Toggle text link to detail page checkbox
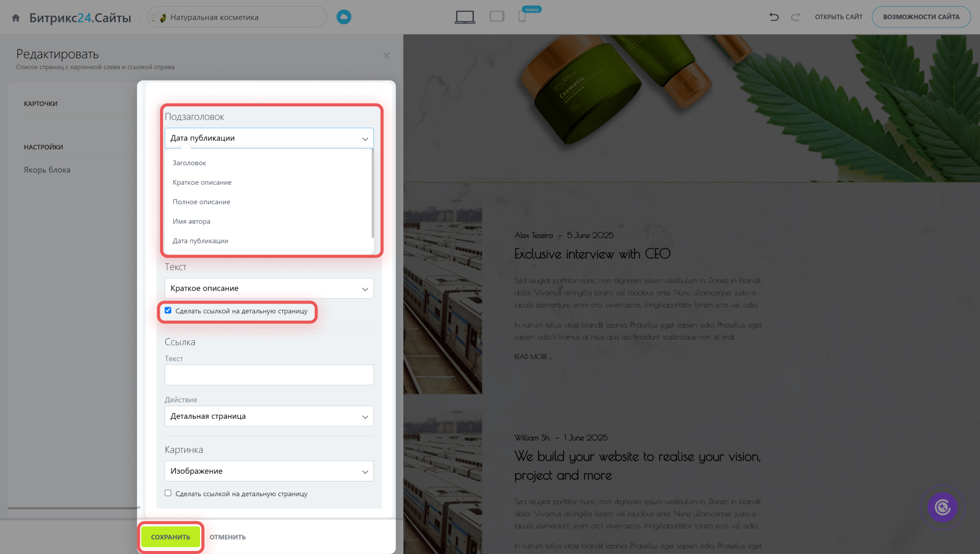This screenshot has width=980, height=554. click(168, 310)
